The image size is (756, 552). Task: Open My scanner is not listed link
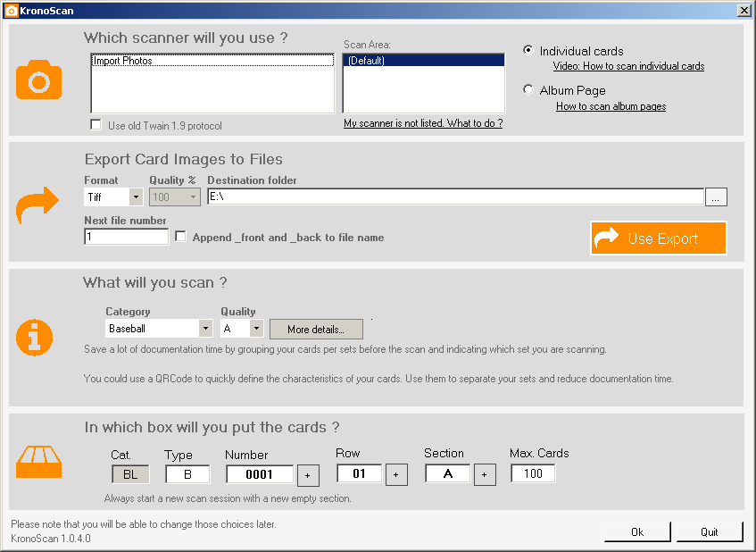(423, 123)
